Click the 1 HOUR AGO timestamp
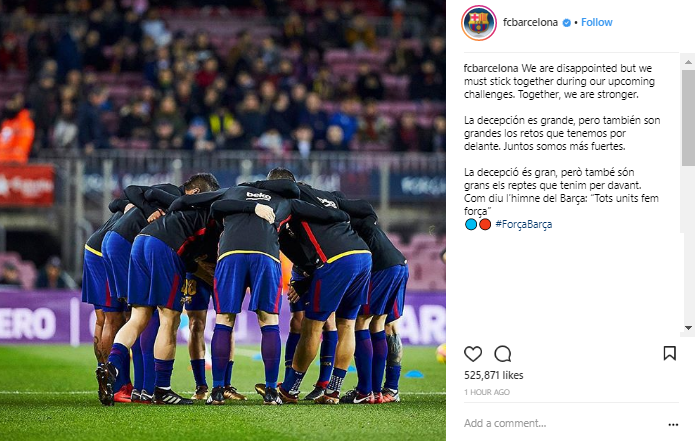695x441 pixels. (x=487, y=392)
